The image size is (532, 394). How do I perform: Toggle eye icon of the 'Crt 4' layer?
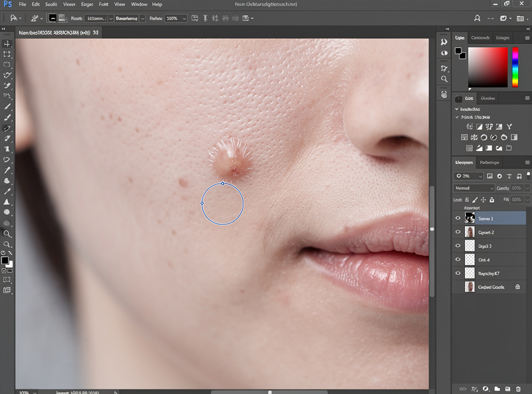[x=458, y=260]
